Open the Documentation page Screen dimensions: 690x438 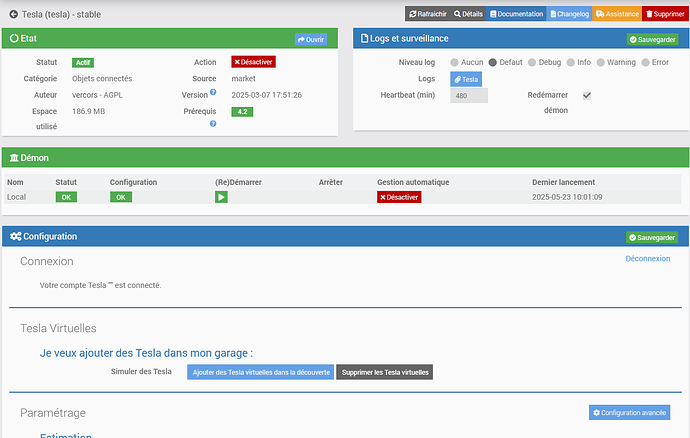pos(517,14)
